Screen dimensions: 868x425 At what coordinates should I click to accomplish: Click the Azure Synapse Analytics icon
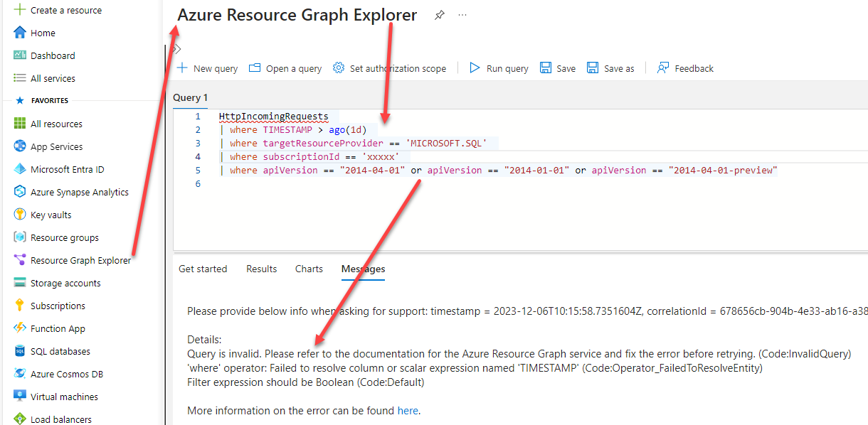(20, 192)
